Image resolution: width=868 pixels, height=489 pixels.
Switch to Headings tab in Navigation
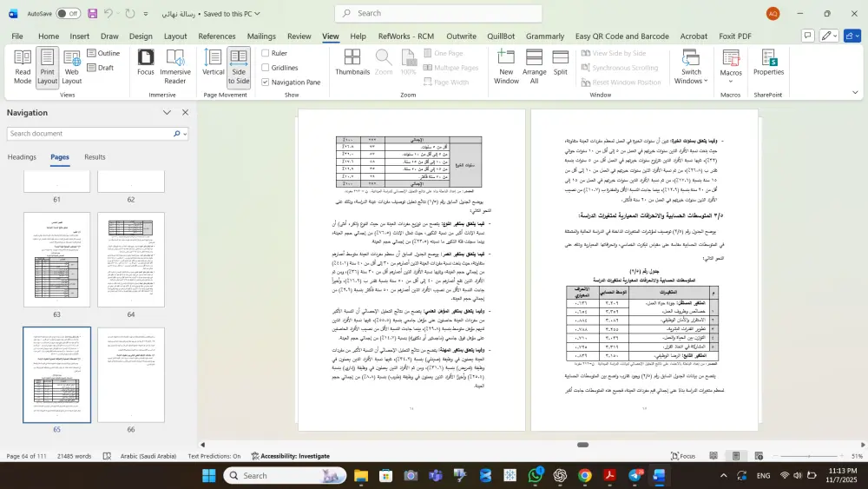click(x=23, y=156)
